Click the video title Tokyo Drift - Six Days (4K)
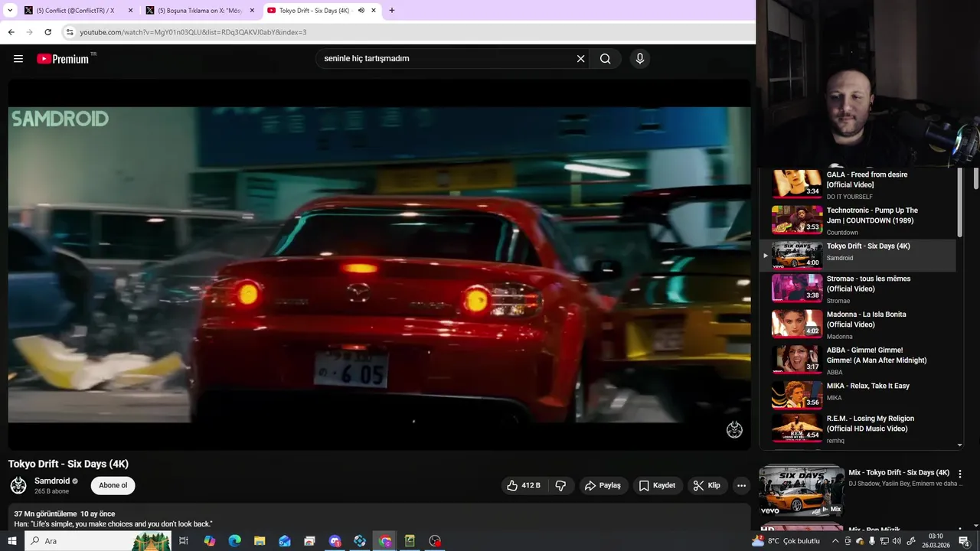 click(x=68, y=464)
